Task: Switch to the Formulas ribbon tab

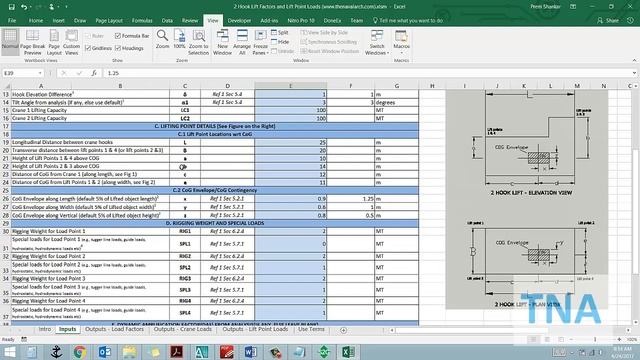Action: pyautogui.click(x=142, y=20)
